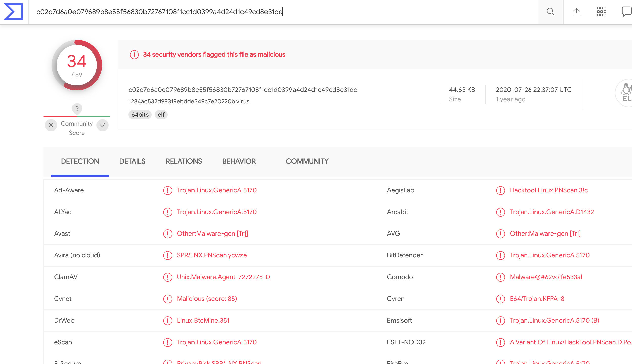Click the warning icon in Emsisoft row
The image size is (632, 364).
(500, 321)
